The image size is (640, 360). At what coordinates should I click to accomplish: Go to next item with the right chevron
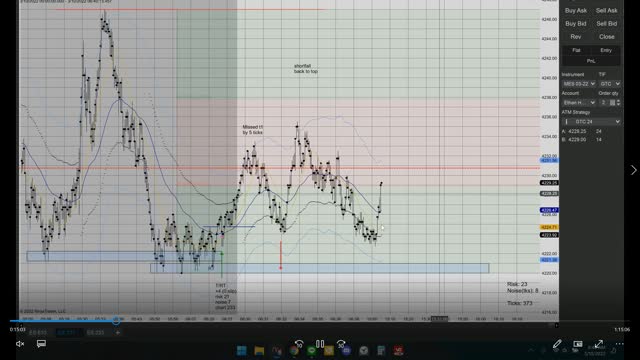point(633,170)
